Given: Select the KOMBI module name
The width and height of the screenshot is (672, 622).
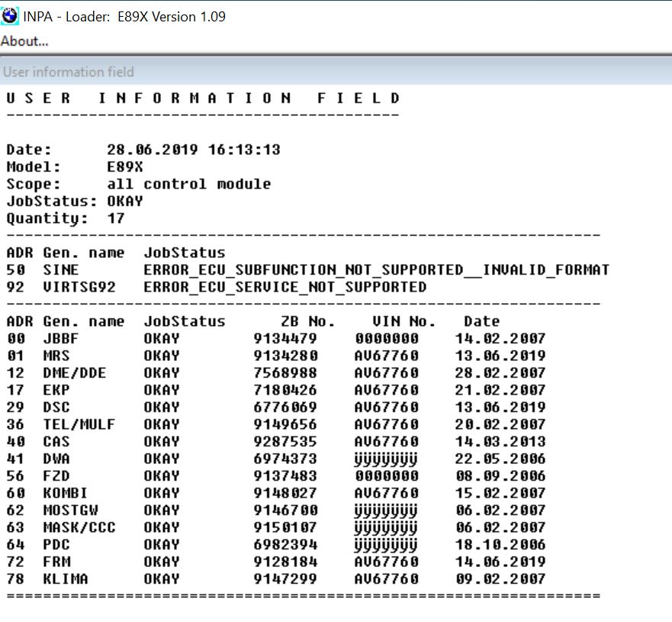Looking at the screenshot, I should (65, 493).
